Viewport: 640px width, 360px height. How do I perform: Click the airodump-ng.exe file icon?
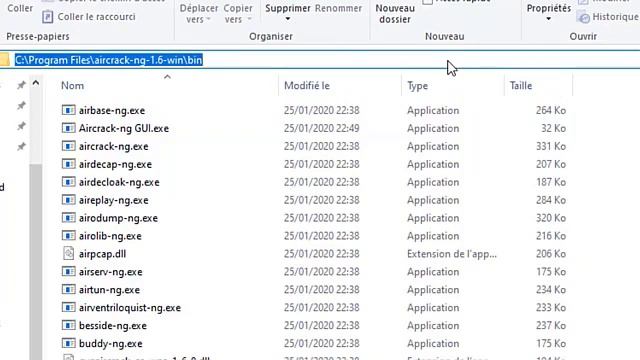coord(69,218)
